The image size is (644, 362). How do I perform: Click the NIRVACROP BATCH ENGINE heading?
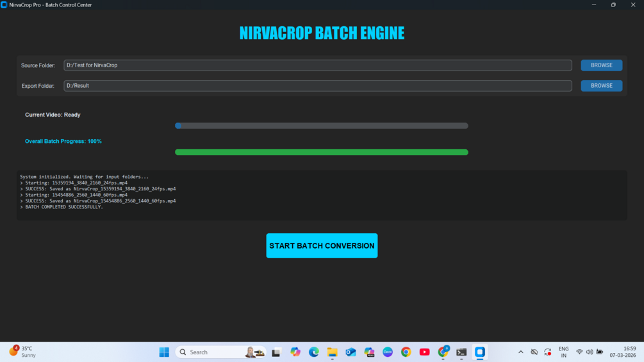(x=322, y=33)
